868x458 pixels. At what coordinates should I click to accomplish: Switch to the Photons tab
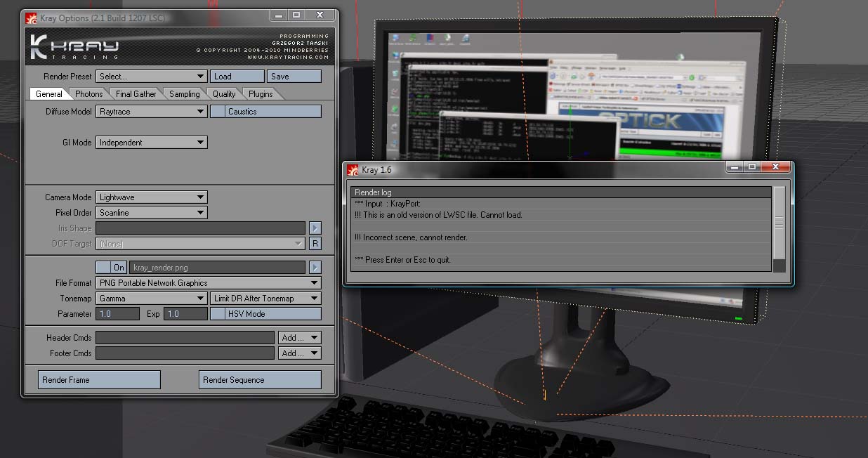(89, 94)
